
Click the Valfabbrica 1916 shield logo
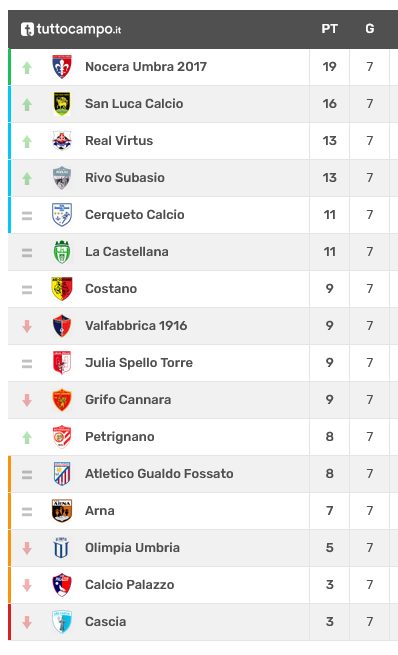click(x=62, y=326)
